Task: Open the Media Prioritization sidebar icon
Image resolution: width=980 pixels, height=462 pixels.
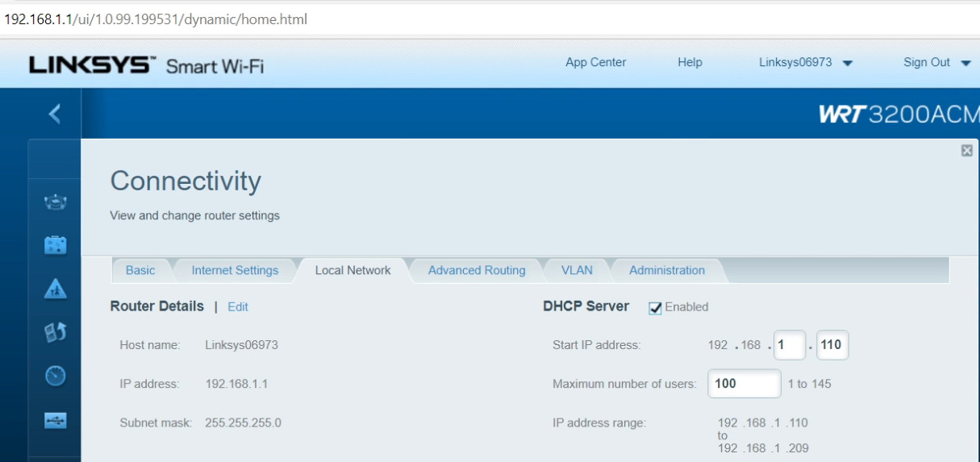Action: coord(55,331)
